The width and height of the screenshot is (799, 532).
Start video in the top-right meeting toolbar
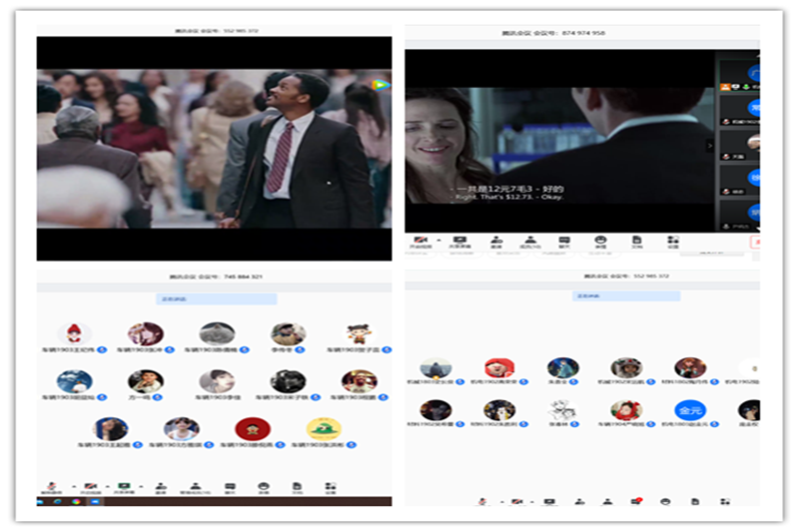tap(420, 242)
